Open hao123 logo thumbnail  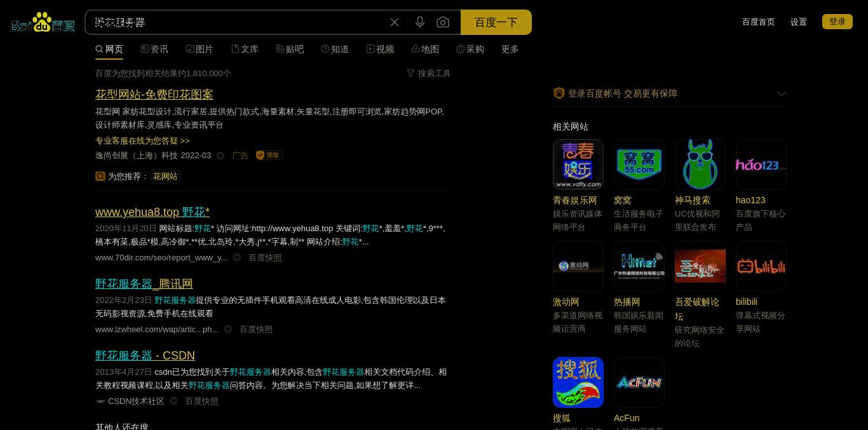pos(761,165)
